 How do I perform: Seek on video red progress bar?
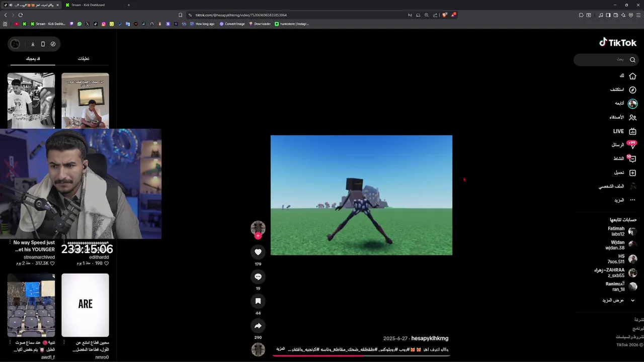click(361, 356)
